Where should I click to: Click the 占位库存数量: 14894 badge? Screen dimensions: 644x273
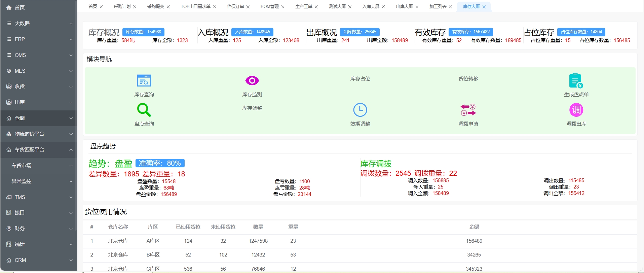coord(581,32)
